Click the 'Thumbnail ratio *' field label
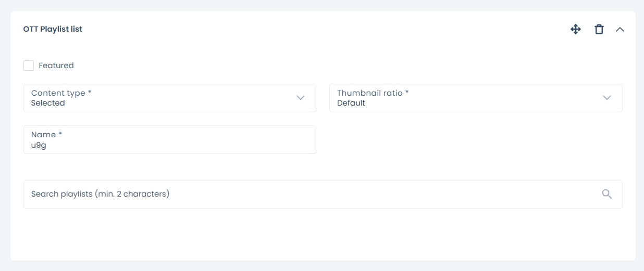The height and width of the screenshot is (271, 644). (x=373, y=93)
